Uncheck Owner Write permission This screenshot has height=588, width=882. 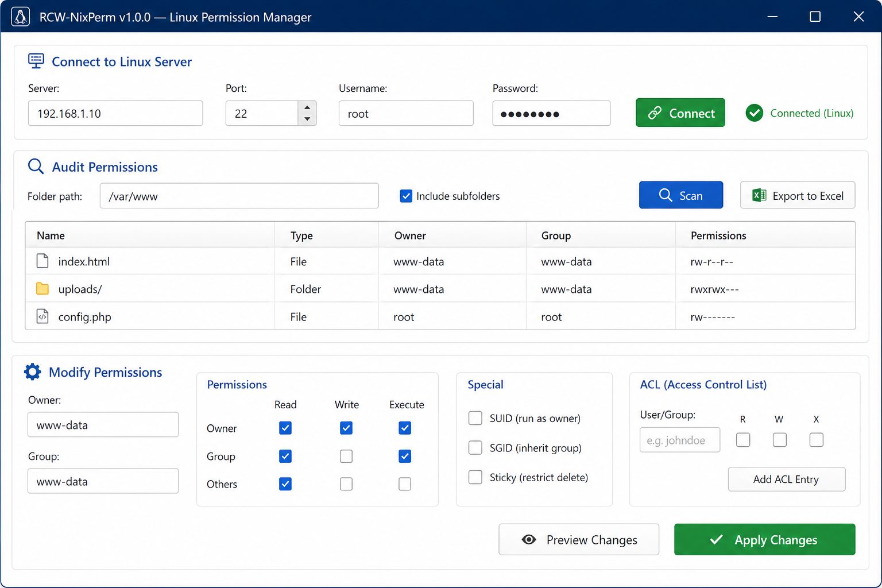[x=346, y=428]
